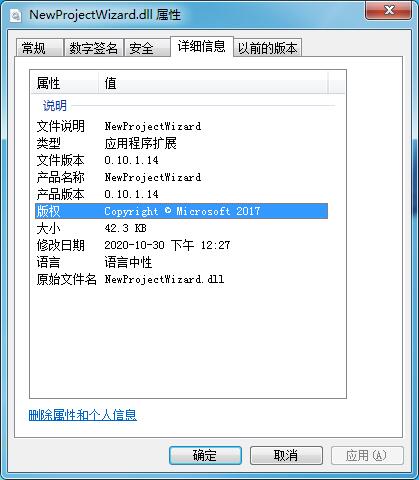Click the file icon in title bar
The image size is (419, 480).
click(x=15, y=15)
